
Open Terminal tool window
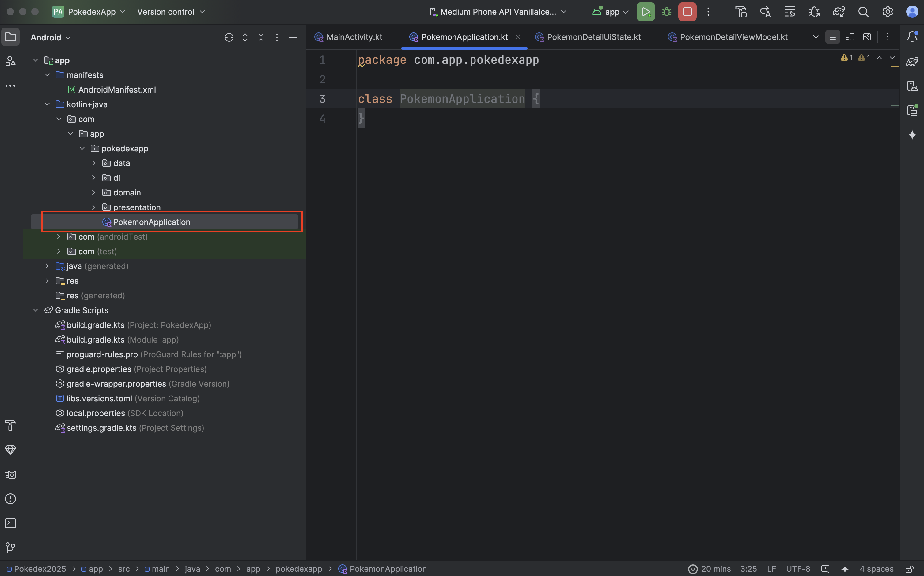coord(10,523)
